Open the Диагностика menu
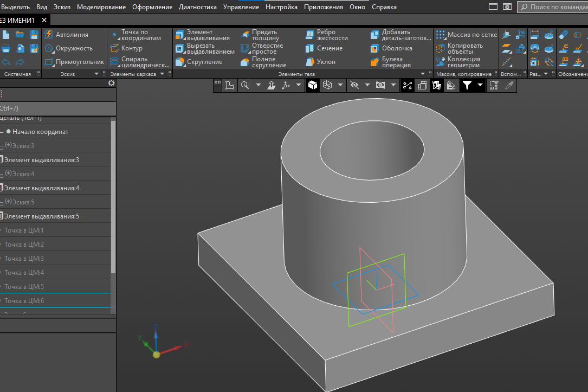This screenshot has width=588, height=392. click(x=197, y=7)
